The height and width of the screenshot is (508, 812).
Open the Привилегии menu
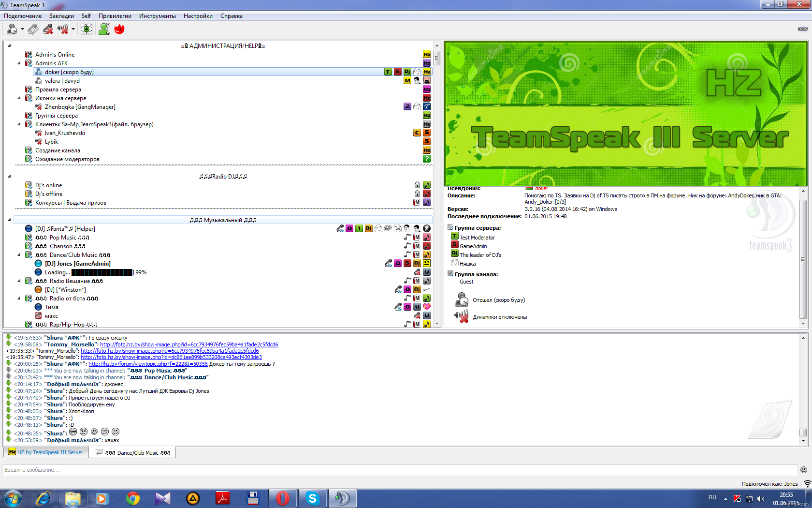115,16
